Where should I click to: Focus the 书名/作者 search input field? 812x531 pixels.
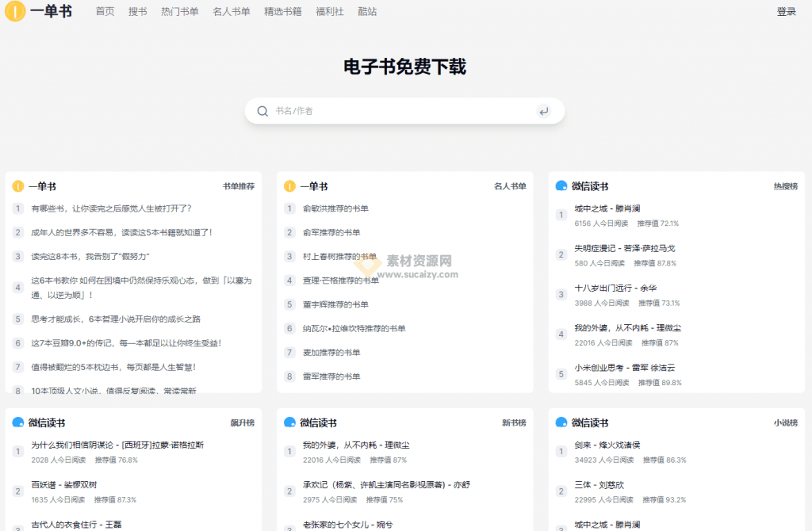(404, 111)
